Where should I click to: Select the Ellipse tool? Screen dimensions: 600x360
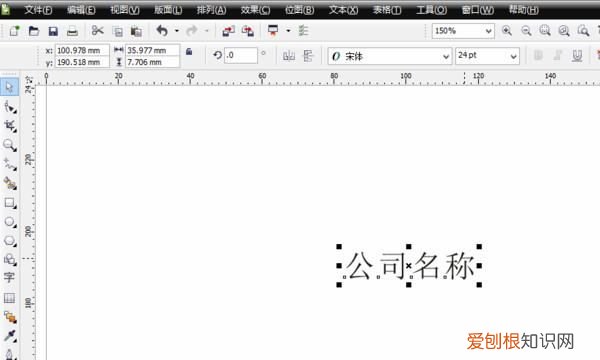coord(10,222)
